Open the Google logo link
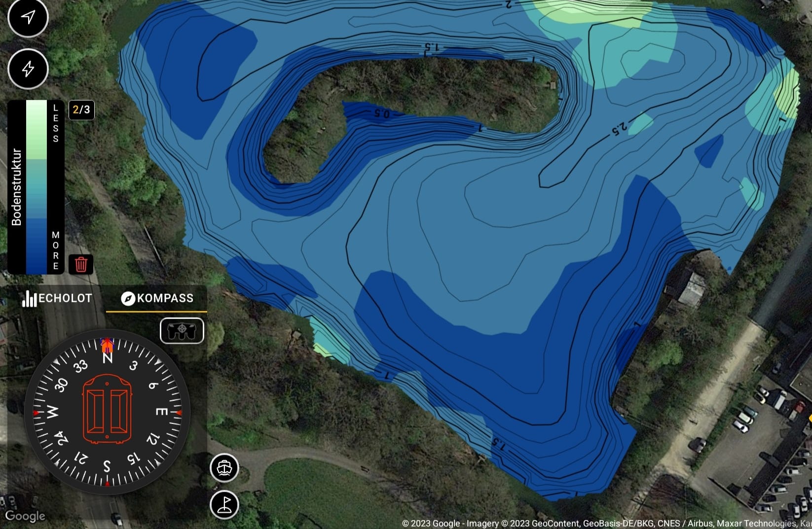 [x=25, y=516]
